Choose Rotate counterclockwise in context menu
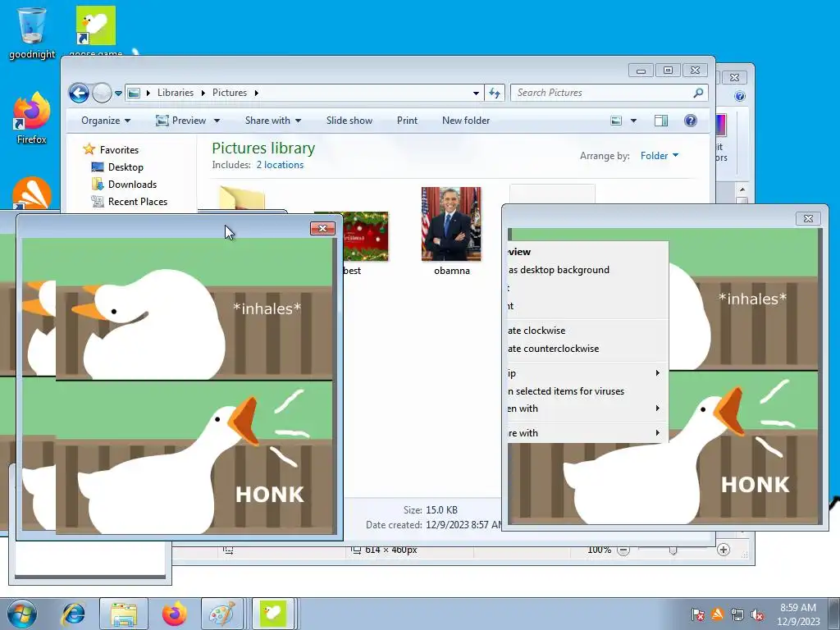840x630 pixels. 587,349
